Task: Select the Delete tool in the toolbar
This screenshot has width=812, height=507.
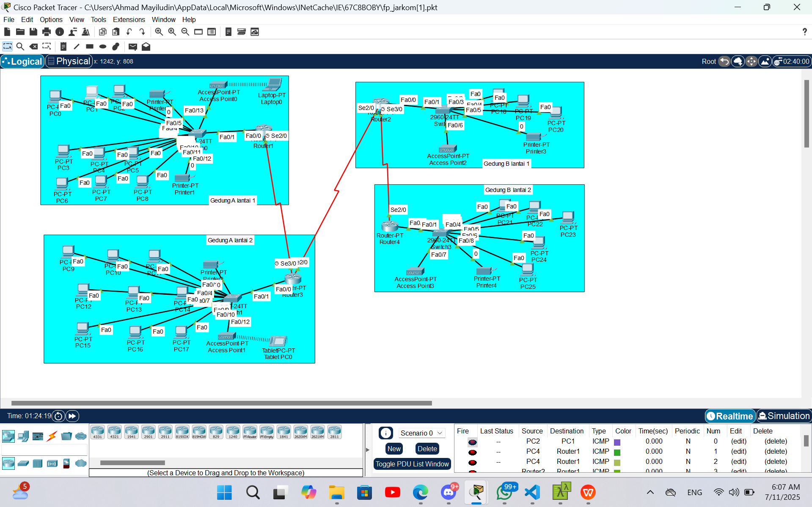Action: (x=34, y=47)
